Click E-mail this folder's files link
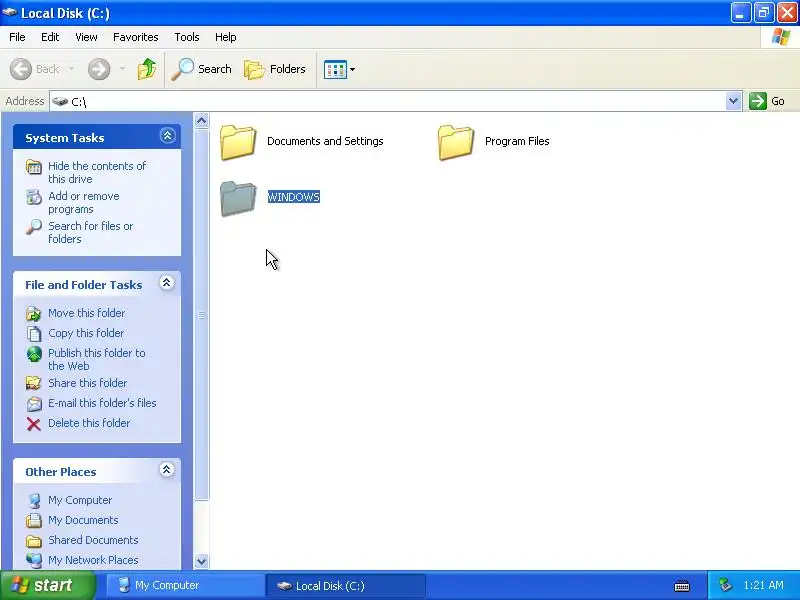Image resolution: width=800 pixels, height=600 pixels. pyautogui.click(x=102, y=403)
